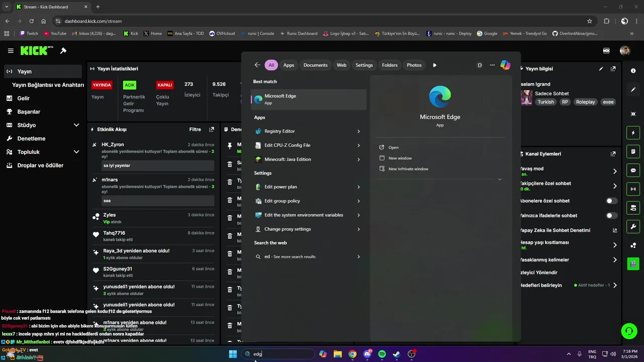This screenshot has height=362, width=644.
Task: Click Open for Microsoft Edge
Action: pyautogui.click(x=393, y=147)
